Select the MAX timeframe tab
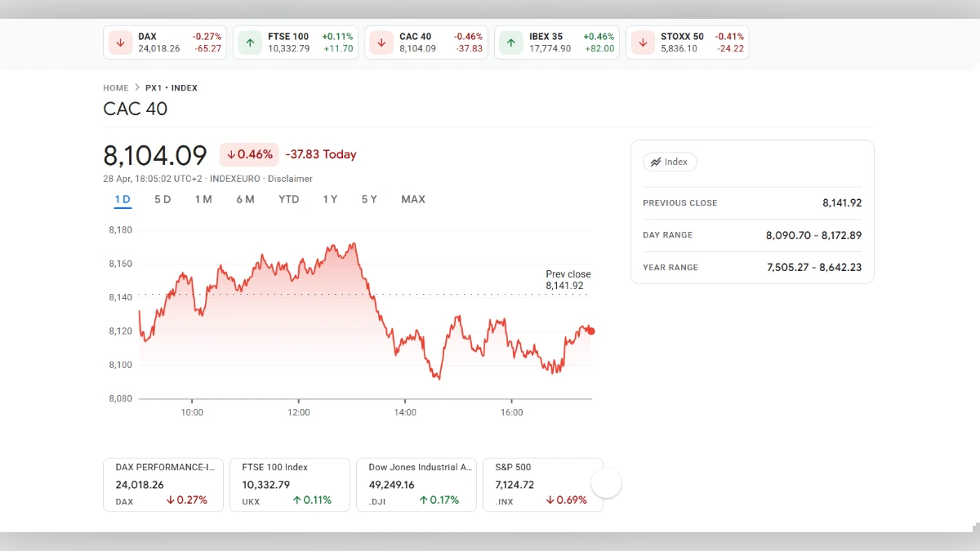 413,198
